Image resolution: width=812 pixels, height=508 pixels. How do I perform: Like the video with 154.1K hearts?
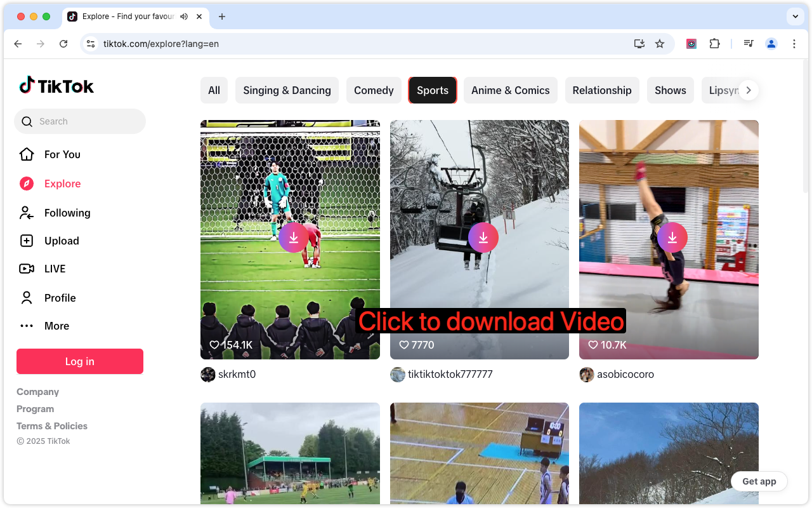(214, 344)
